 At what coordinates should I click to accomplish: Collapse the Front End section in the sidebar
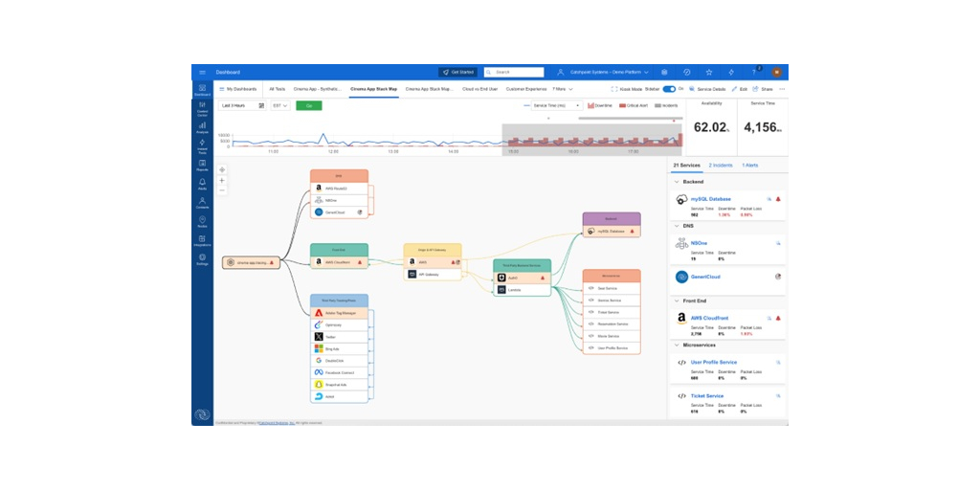click(x=677, y=301)
